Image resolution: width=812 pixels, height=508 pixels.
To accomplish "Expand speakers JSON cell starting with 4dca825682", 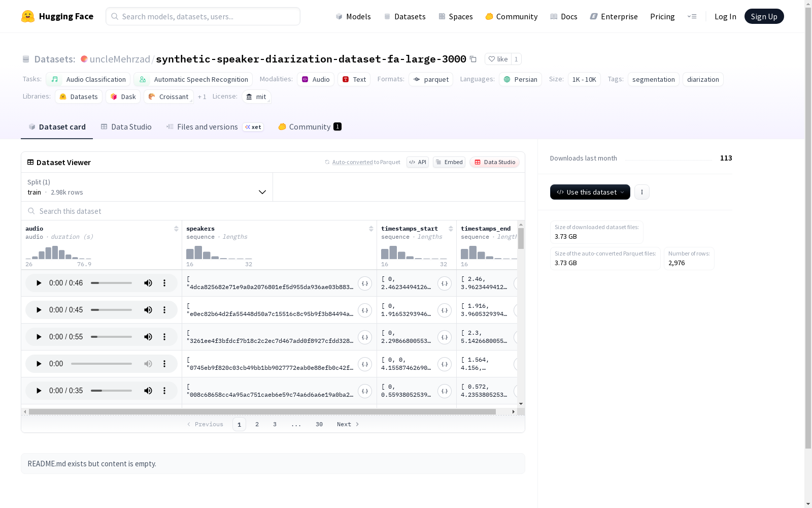I will click(x=365, y=283).
